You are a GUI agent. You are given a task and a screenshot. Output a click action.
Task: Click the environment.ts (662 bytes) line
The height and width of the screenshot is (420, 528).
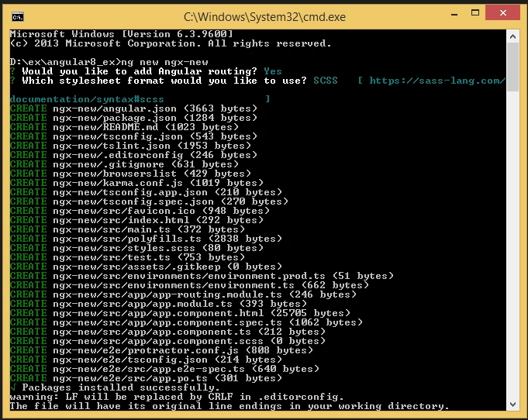190,286
